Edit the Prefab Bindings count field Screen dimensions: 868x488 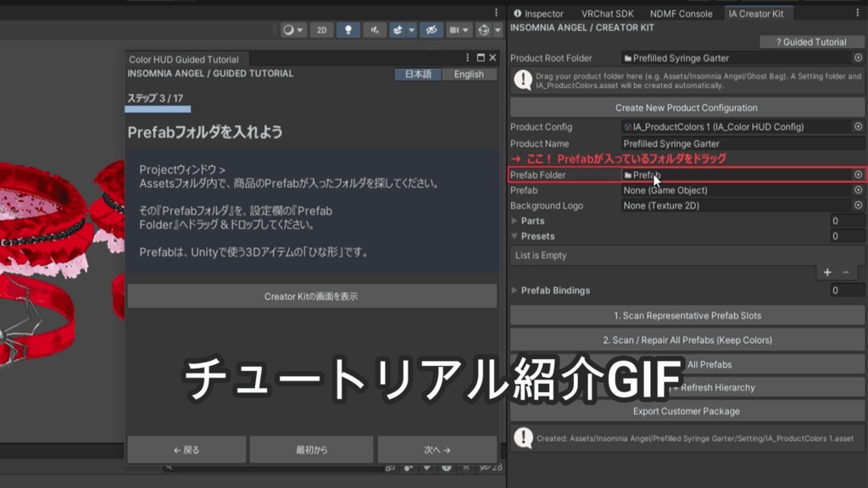click(847, 291)
